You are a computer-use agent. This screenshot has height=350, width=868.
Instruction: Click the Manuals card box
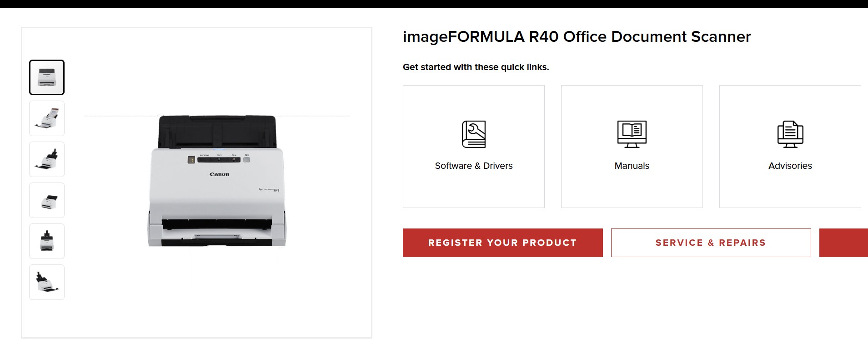[632, 147]
